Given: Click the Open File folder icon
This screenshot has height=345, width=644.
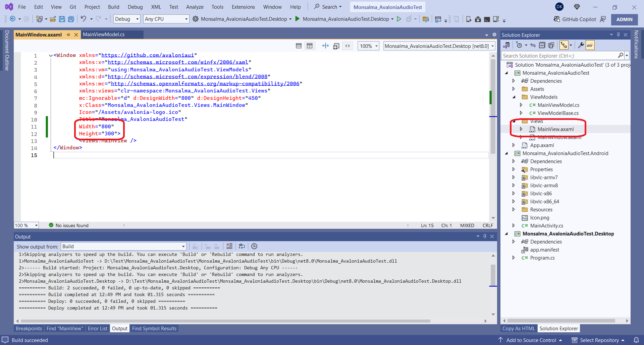Looking at the screenshot, I should tap(53, 19).
